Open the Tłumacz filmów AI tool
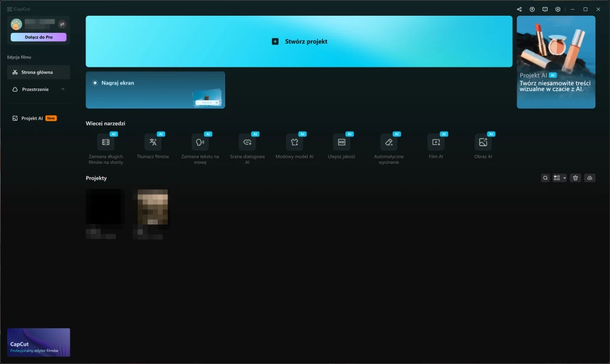The image size is (610, 364). (153, 143)
